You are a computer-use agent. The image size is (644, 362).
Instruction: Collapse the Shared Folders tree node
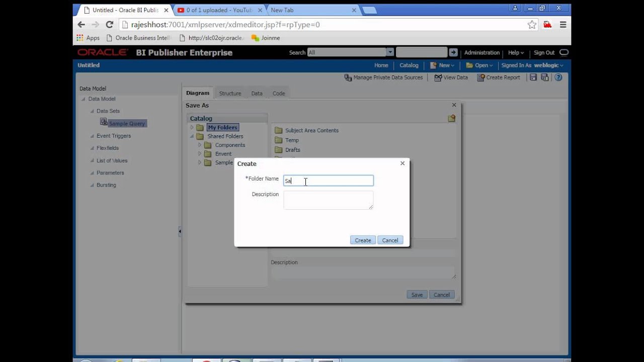pyautogui.click(x=192, y=136)
